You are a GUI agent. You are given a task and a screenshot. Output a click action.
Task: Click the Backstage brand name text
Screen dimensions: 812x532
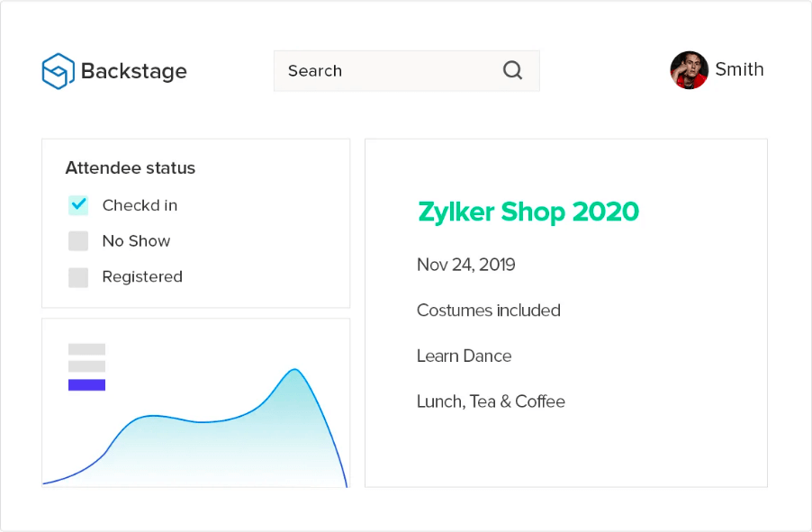click(134, 71)
